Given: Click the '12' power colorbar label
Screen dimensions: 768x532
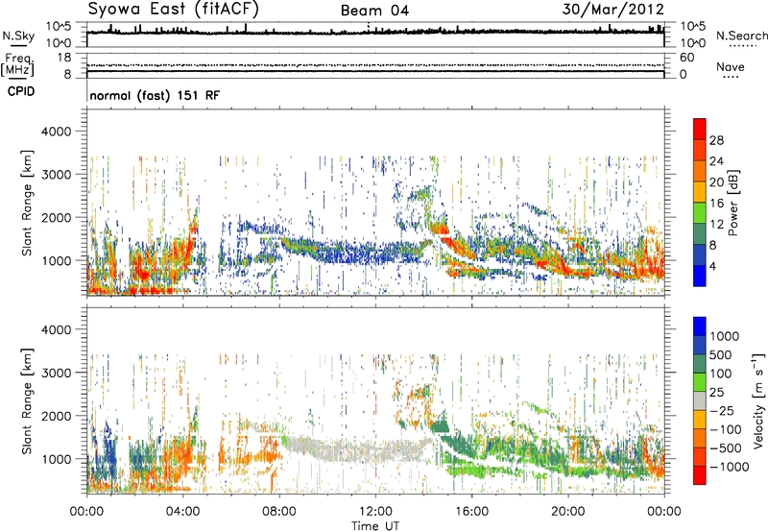Looking at the screenshot, I should pos(716,225).
